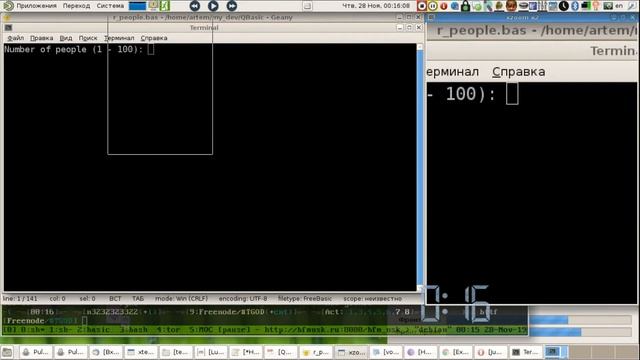The image size is (640, 360).
Task: Click 'mode: Win (CRLF)' in status bar
Action: coord(181,299)
